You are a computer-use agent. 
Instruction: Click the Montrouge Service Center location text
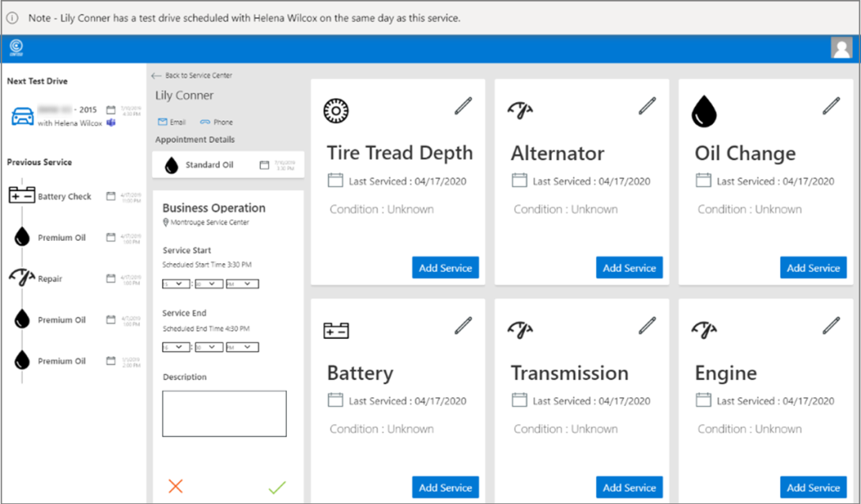tap(210, 222)
